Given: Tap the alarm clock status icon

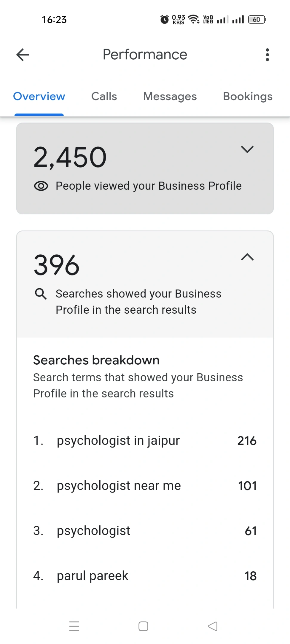Looking at the screenshot, I should (x=164, y=20).
